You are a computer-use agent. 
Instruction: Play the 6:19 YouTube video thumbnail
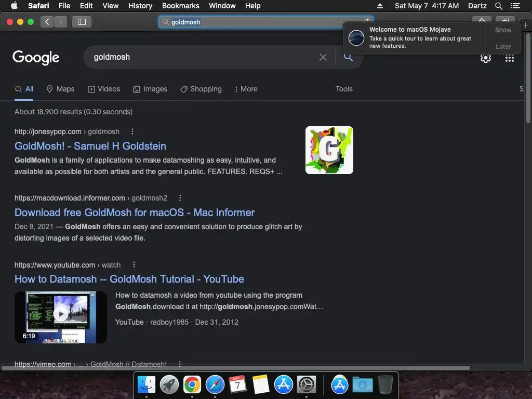coord(61,317)
